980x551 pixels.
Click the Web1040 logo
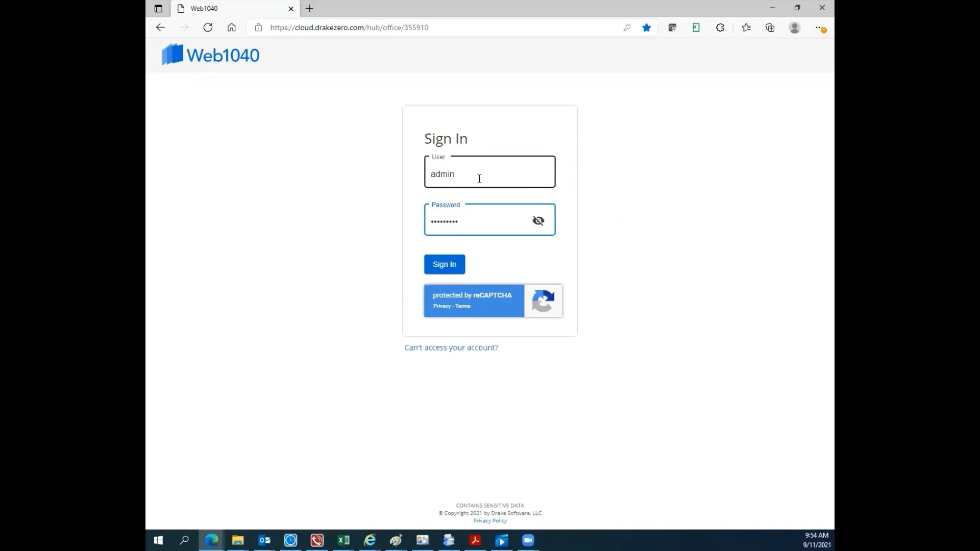tap(211, 55)
